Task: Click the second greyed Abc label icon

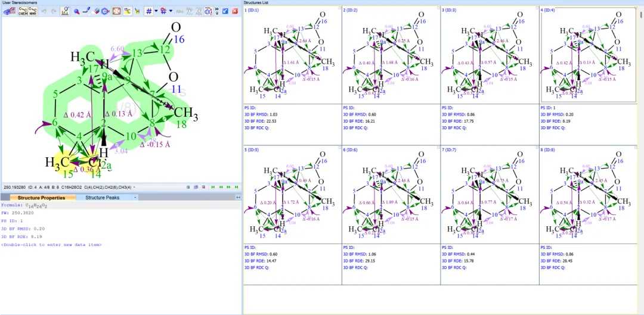Action: point(190,11)
